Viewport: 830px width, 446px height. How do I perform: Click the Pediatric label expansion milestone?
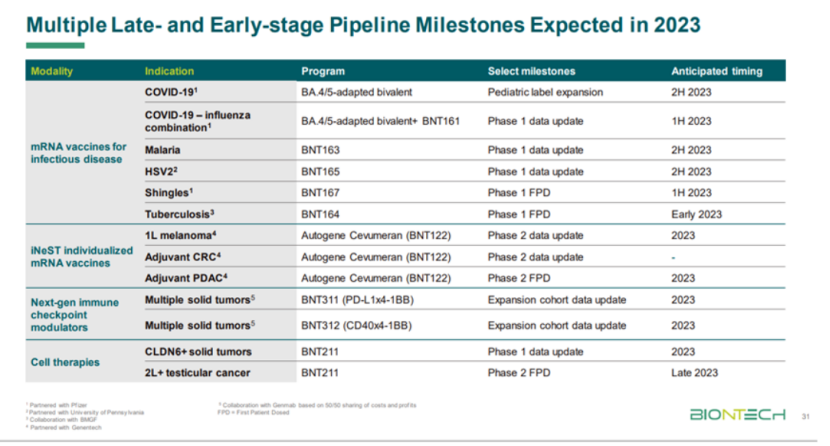pyautogui.click(x=545, y=92)
